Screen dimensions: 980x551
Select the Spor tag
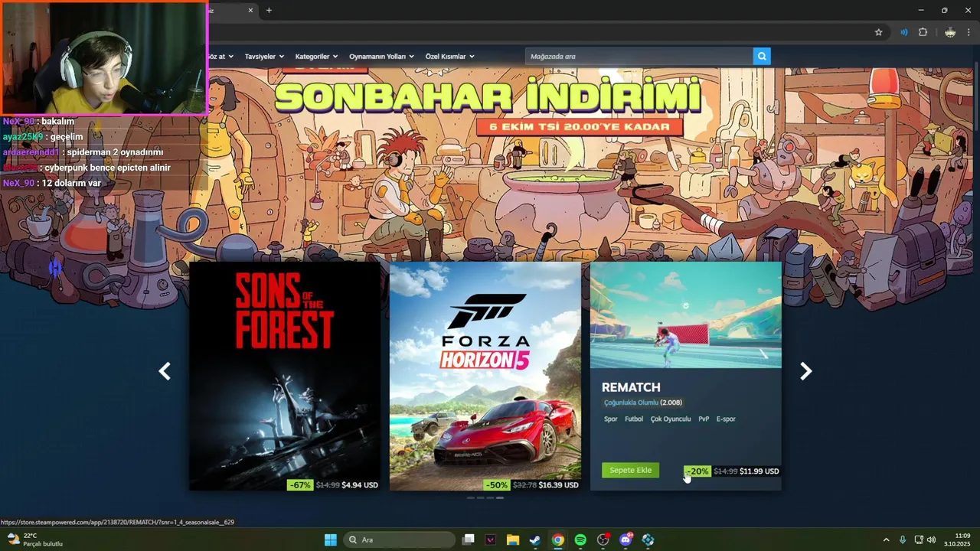(x=610, y=419)
